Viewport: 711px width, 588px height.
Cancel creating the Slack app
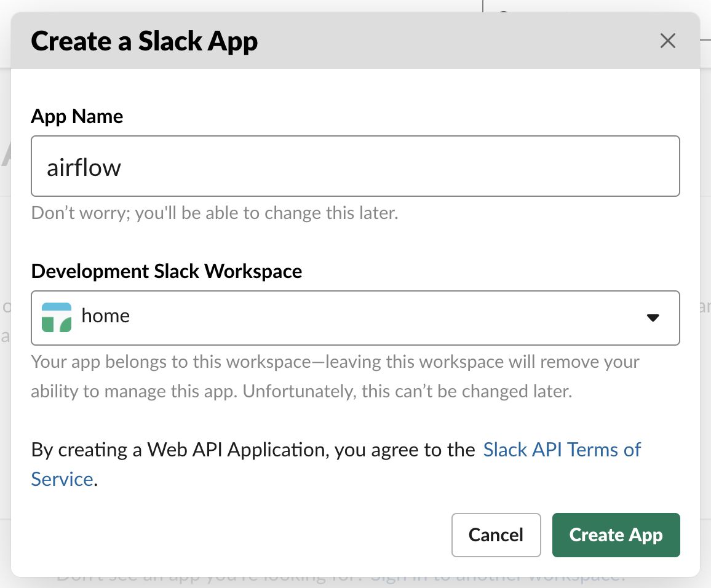(496, 534)
